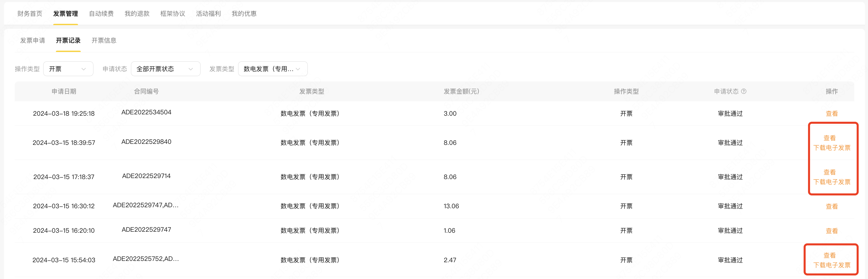Download e-invoice for ADE2022529714

[x=832, y=182]
